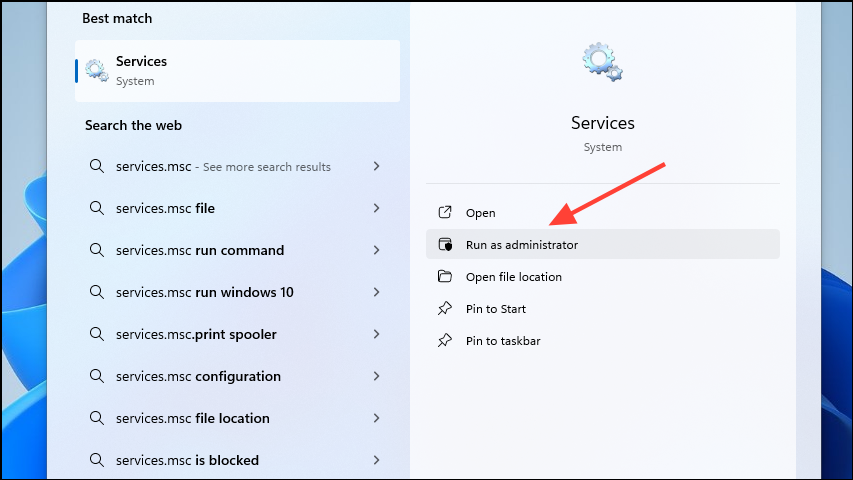The height and width of the screenshot is (480, 853).
Task: Select Pin to taskbar action
Action: click(x=503, y=341)
